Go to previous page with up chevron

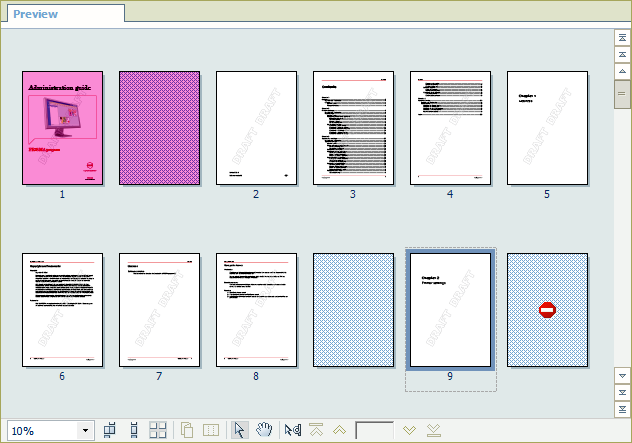[340, 430]
